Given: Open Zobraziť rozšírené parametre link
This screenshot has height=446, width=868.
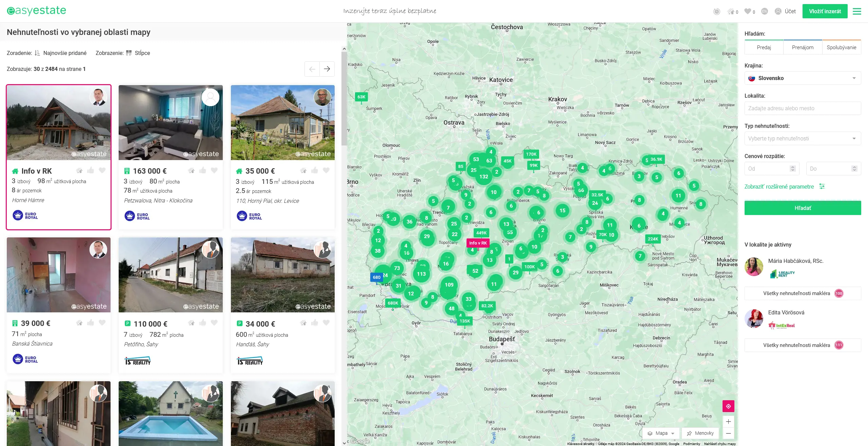Looking at the screenshot, I should click(779, 187).
